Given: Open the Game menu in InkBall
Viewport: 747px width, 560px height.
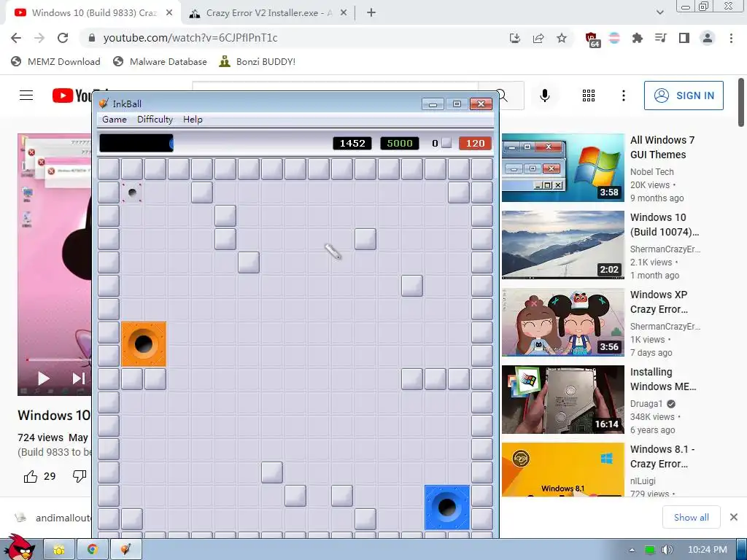Looking at the screenshot, I should [x=115, y=120].
